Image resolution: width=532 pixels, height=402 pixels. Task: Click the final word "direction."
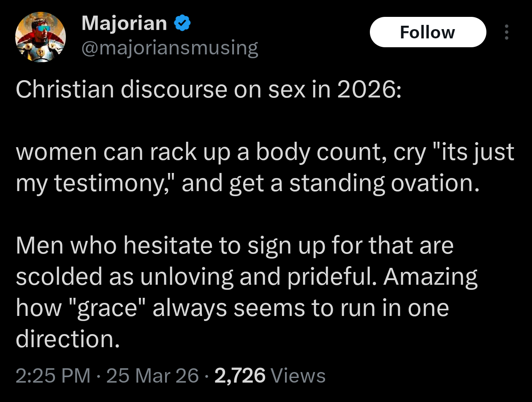68,339
